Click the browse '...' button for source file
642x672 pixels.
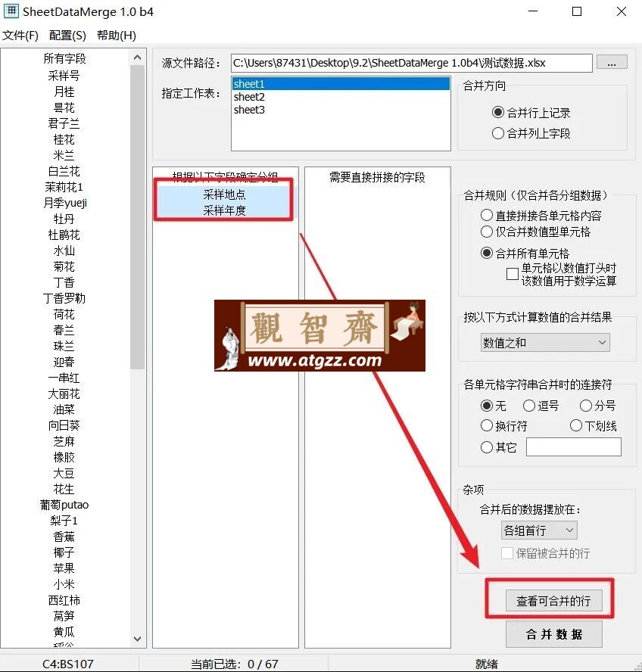(612, 63)
